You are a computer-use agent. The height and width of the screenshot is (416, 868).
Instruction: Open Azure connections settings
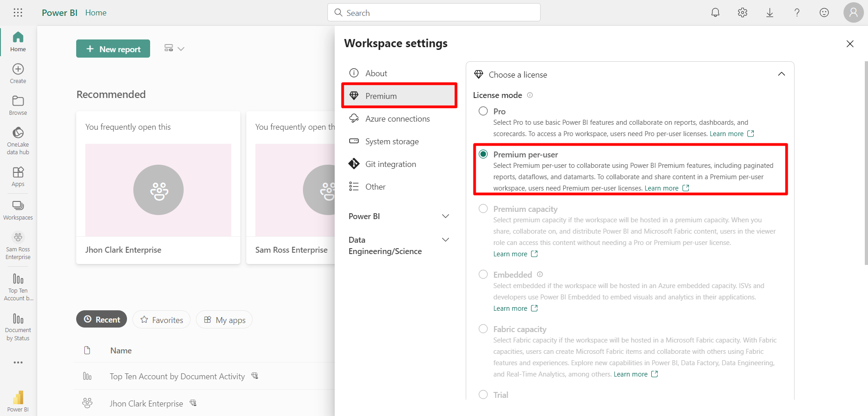pos(399,118)
